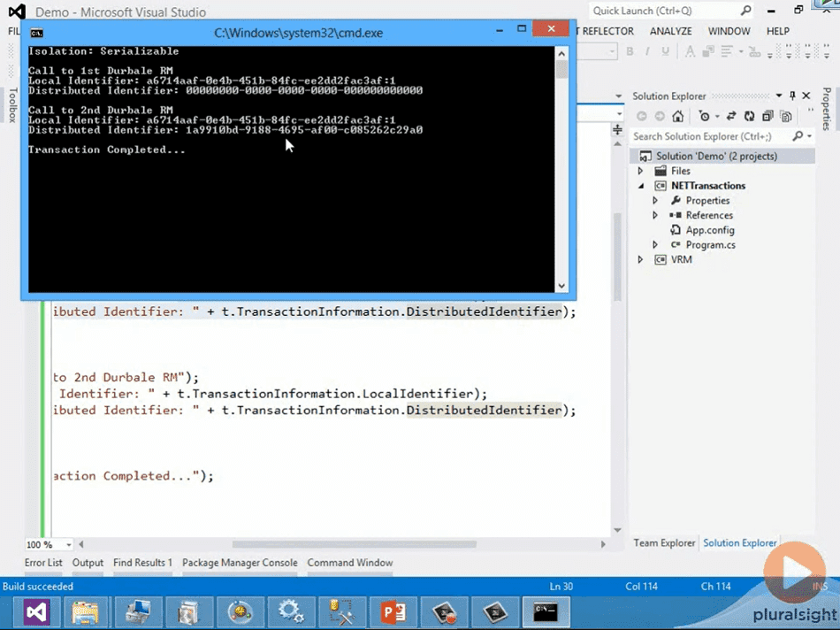Screen dimensions: 840x630
Task: Click gears services icon in taskbar
Action: point(291,612)
